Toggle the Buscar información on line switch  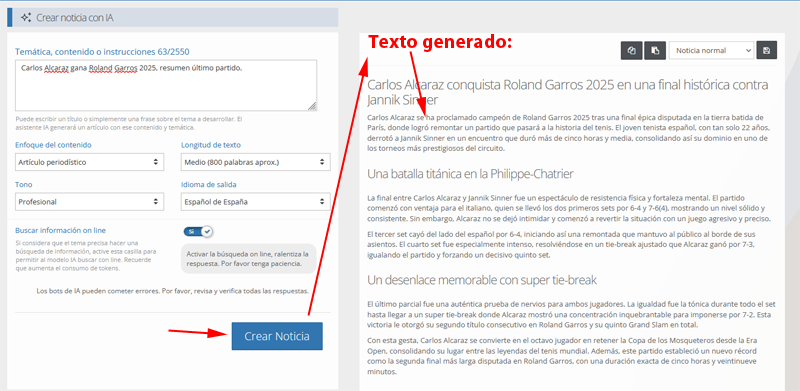[198, 231]
